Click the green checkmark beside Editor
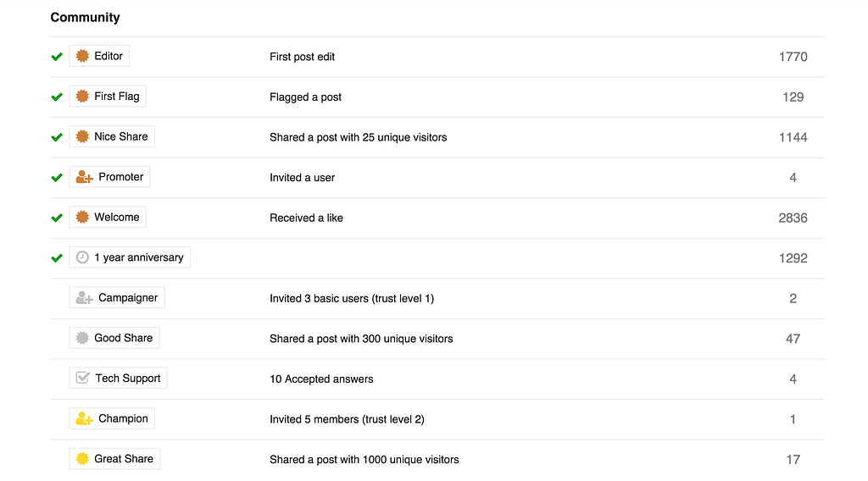The width and height of the screenshot is (868, 481). click(x=57, y=57)
